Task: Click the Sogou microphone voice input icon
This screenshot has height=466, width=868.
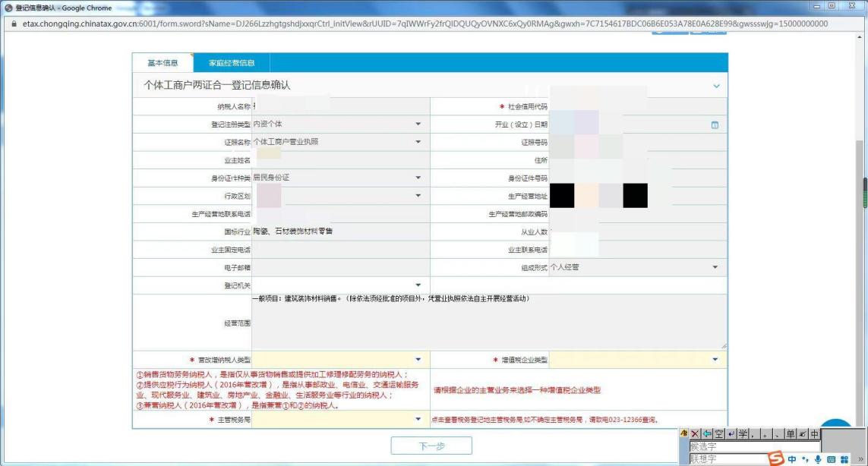Action: [x=818, y=459]
